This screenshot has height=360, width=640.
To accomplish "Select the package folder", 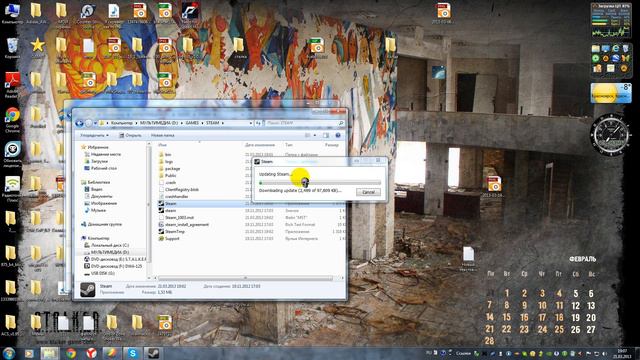I will (169, 169).
